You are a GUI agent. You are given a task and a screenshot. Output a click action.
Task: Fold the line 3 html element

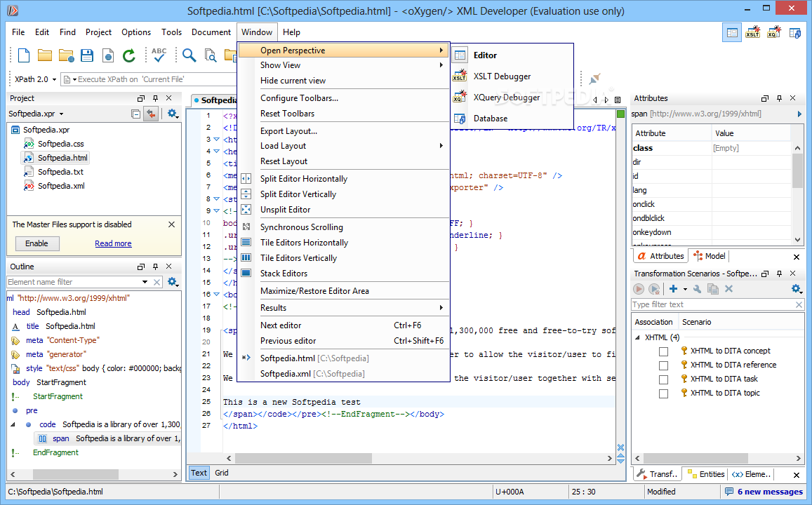pos(216,139)
